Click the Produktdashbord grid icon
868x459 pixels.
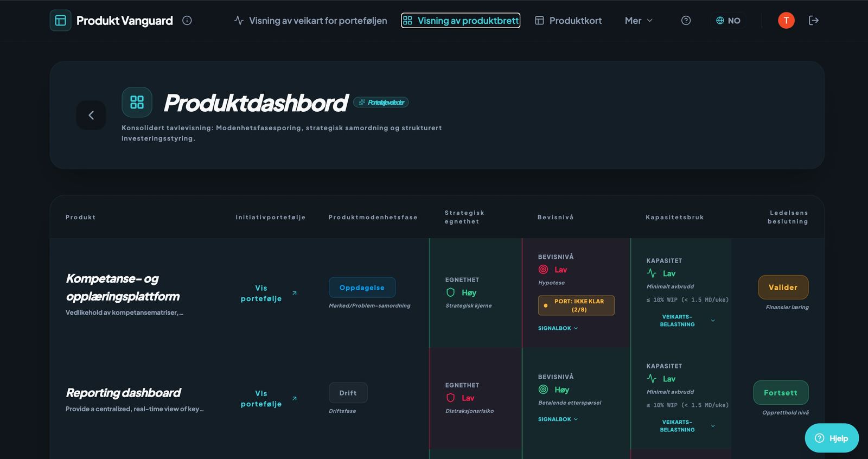pos(137,102)
